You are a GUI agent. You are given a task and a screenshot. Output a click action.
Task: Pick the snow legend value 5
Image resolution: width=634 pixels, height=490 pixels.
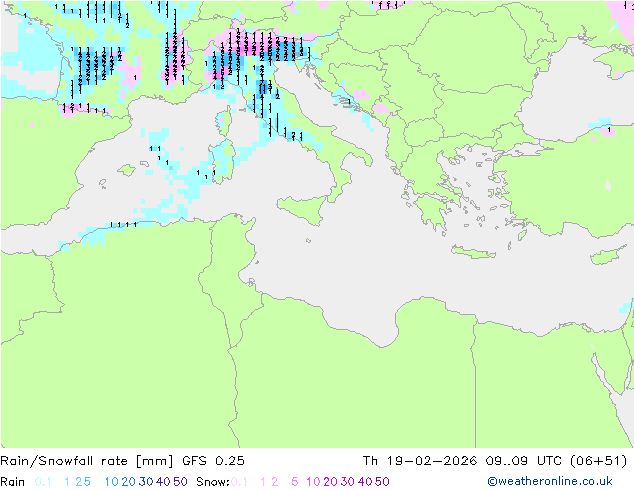coord(295,482)
